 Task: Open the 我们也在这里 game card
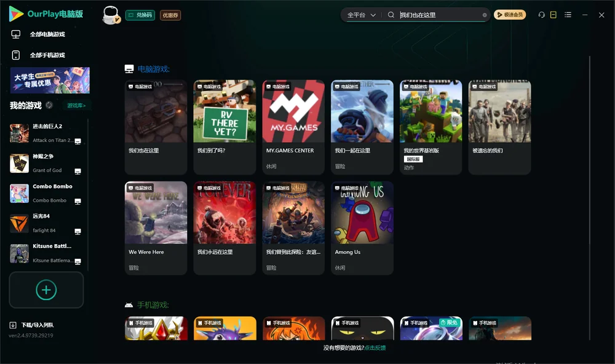click(156, 127)
